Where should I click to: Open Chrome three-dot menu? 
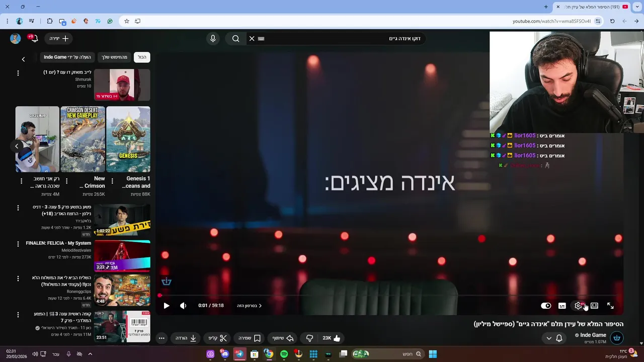point(7,21)
